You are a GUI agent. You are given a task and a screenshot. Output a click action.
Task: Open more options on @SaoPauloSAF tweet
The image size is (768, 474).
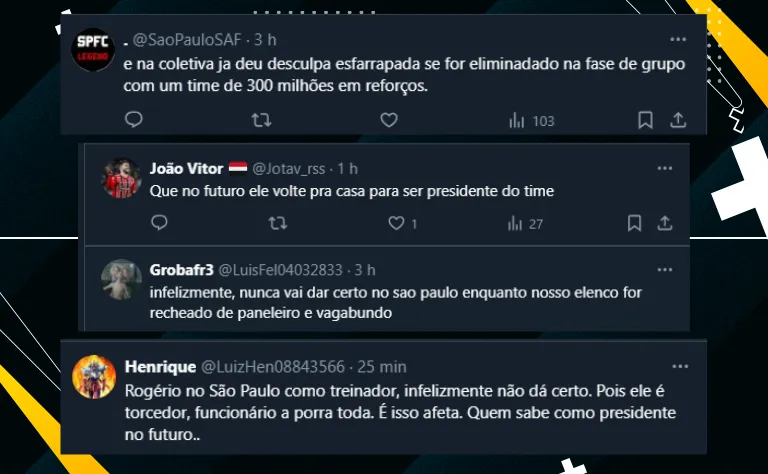tap(678, 39)
